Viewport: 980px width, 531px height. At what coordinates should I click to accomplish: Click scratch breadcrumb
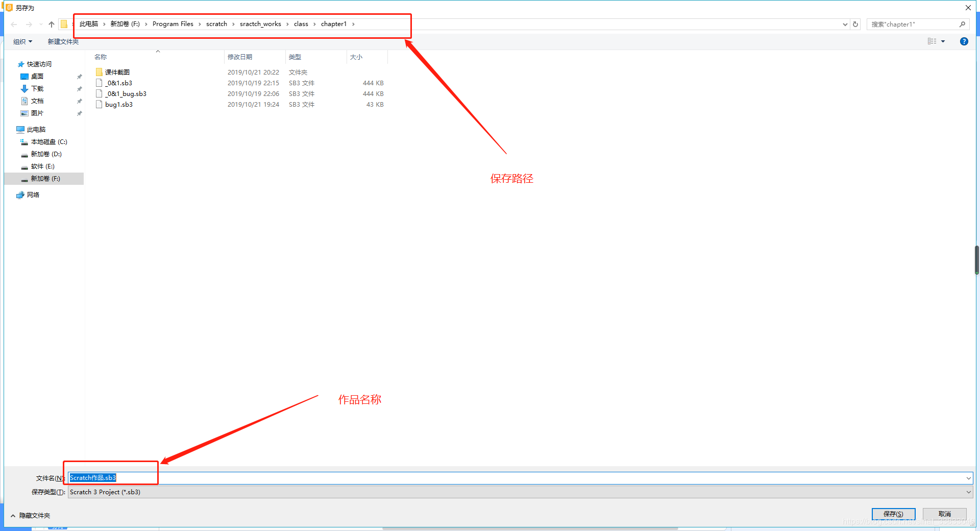216,24
